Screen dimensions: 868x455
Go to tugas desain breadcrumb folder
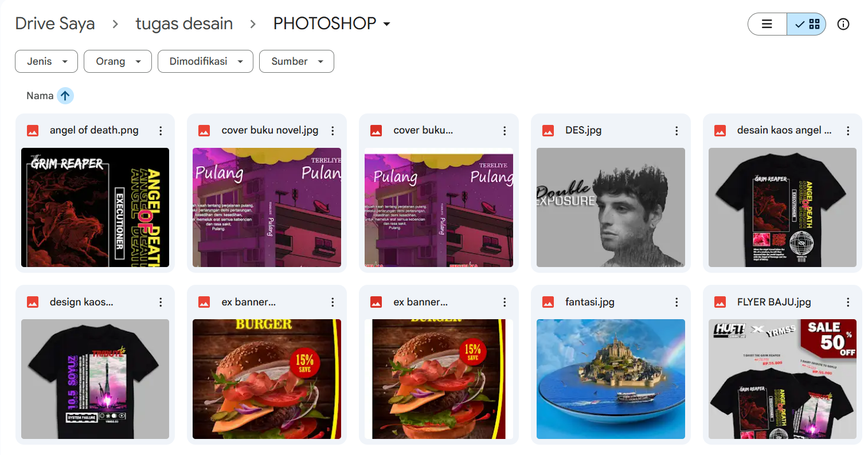(x=184, y=23)
